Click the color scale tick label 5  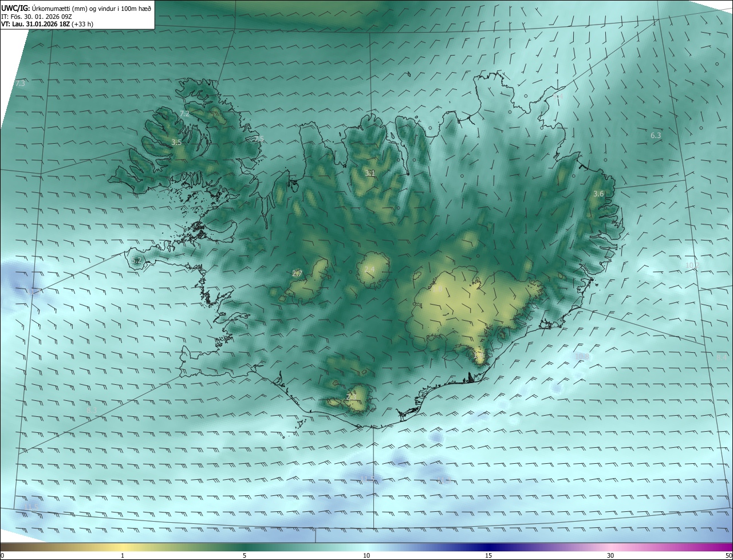click(x=245, y=555)
